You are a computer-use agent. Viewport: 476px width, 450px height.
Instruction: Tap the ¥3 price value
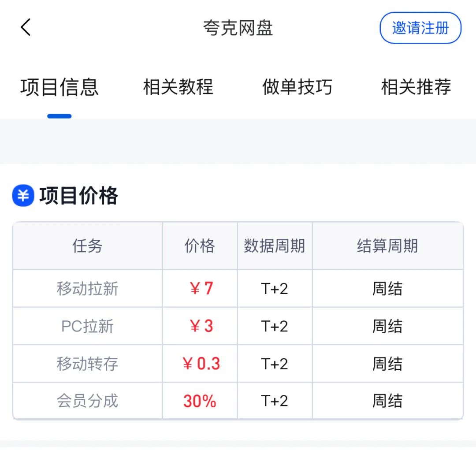[x=201, y=326]
